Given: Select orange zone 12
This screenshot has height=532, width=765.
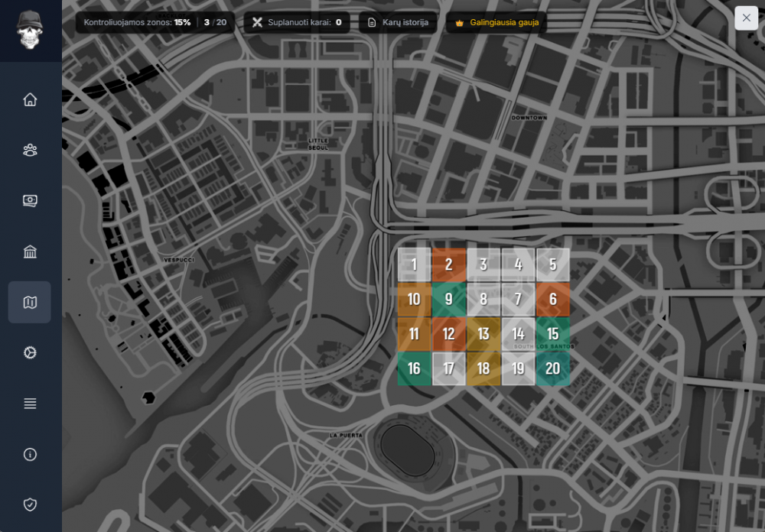Looking at the screenshot, I should click(449, 333).
